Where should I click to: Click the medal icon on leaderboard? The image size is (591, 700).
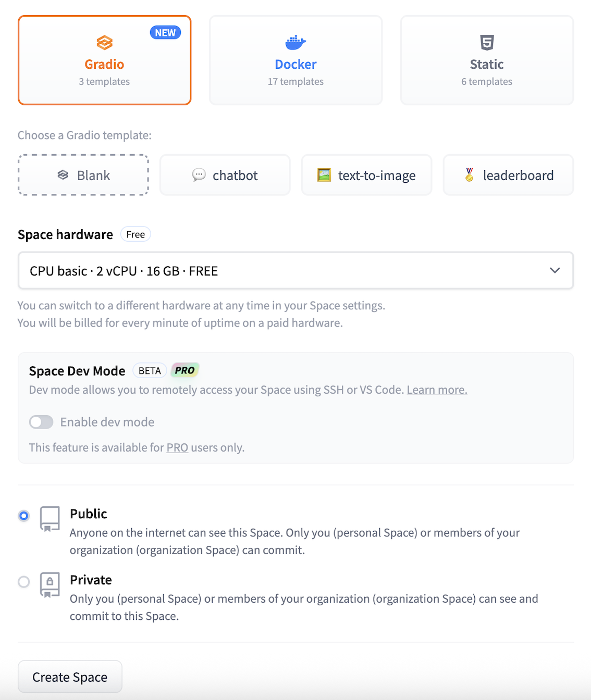tap(470, 175)
